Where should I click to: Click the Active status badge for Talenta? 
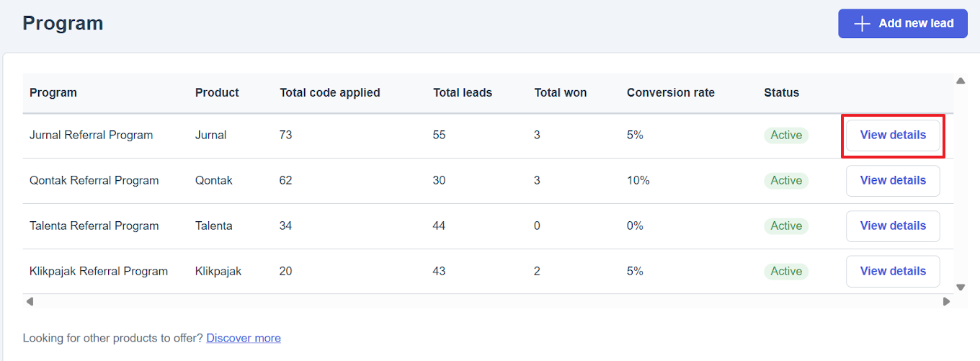click(786, 226)
